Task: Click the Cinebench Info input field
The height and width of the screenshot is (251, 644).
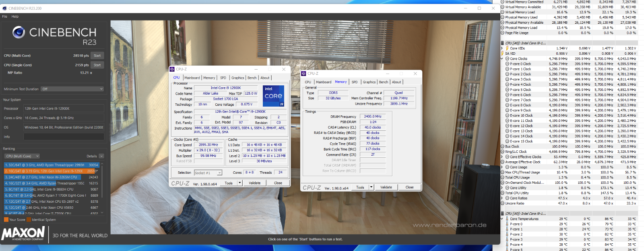Action: (x=64, y=137)
